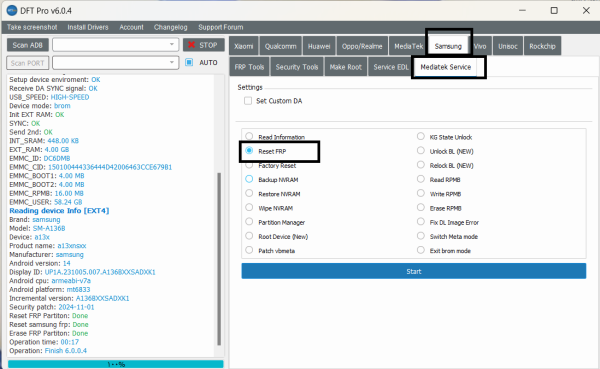Select Exit brom mode option
Screen dimensions: 600x369
coord(421,250)
